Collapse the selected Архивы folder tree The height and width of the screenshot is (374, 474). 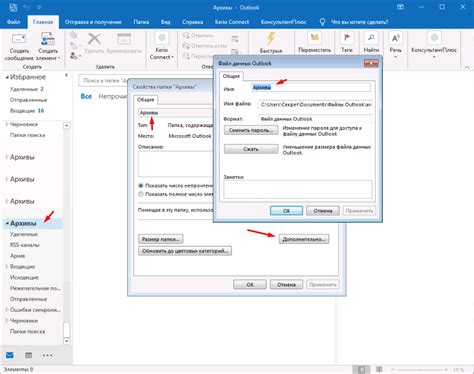pos(7,223)
